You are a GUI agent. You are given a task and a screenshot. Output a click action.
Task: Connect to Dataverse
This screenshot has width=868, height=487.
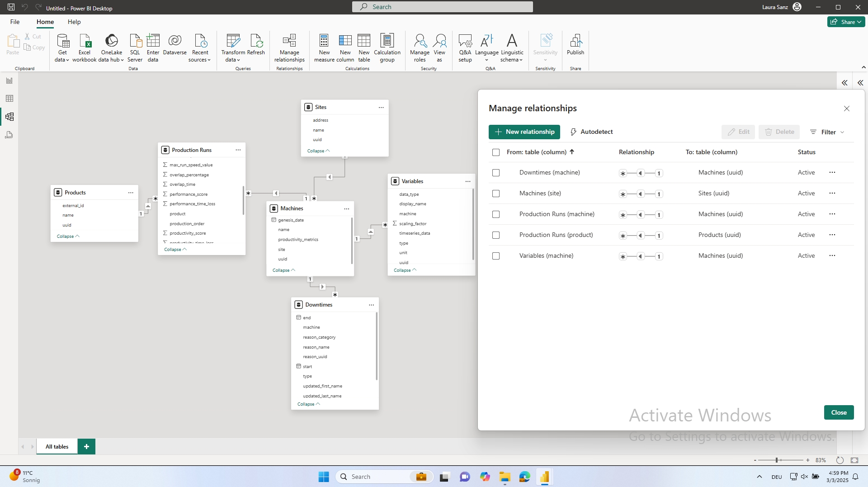click(175, 44)
